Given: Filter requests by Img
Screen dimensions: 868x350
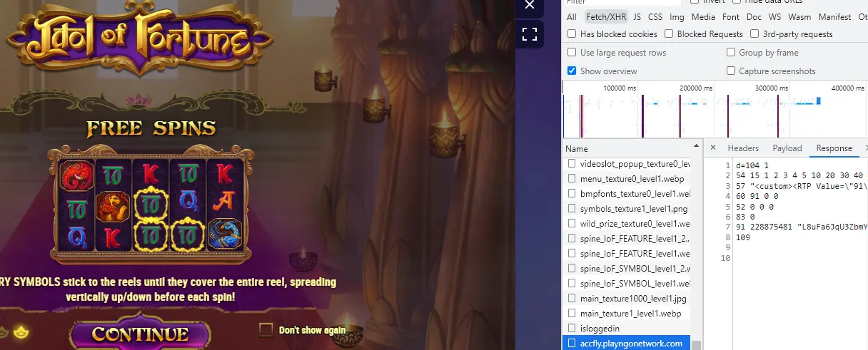Looking at the screenshot, I should [677, 17].
